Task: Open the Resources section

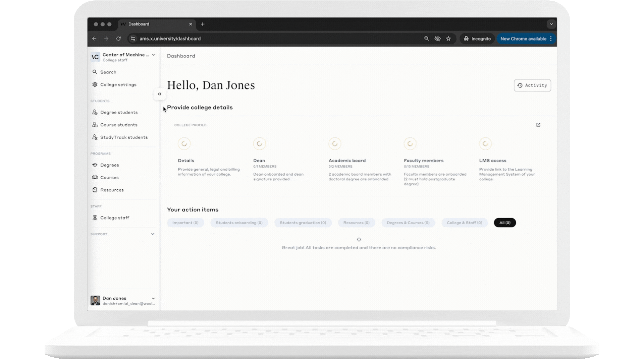Action: click(x=112, y=190)
